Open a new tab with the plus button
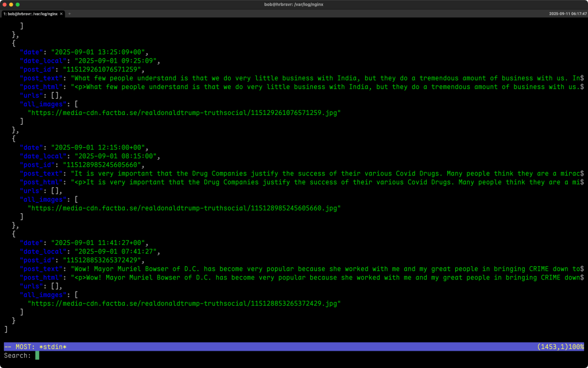Image resolution: width=588 pixels, height=368 pixels. tap(69, 13)
